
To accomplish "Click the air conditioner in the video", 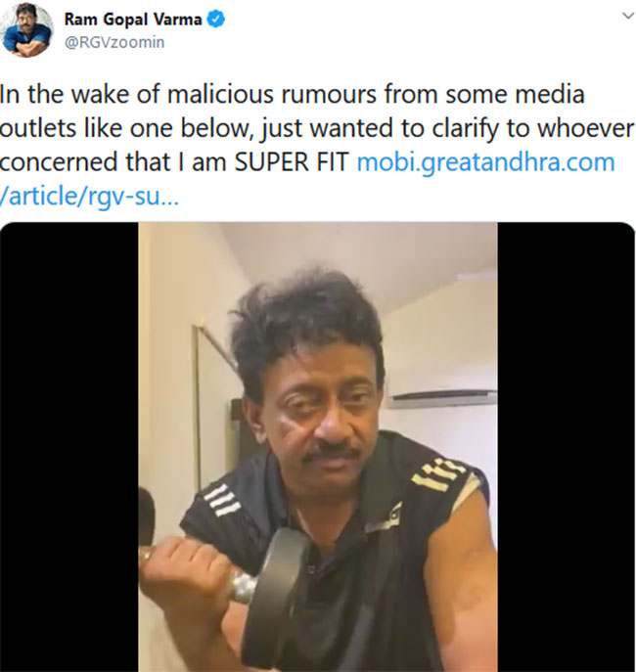I will tap(442, 398).
